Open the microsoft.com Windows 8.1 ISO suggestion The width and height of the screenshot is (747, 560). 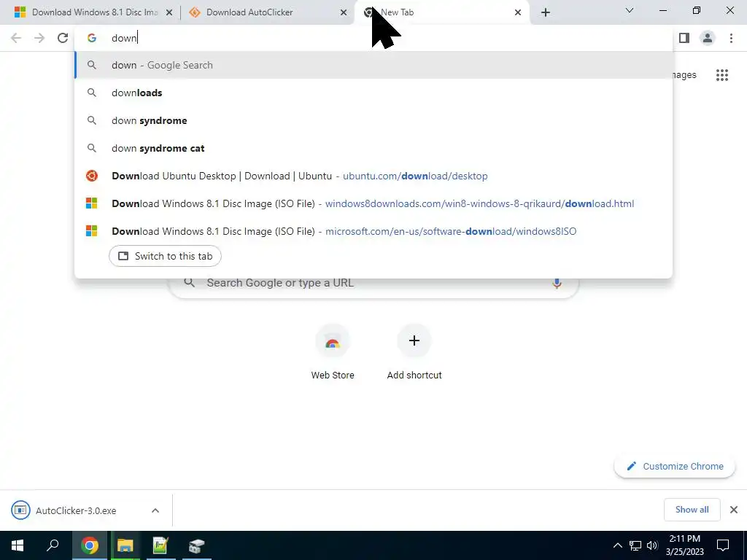pos(373,231)
